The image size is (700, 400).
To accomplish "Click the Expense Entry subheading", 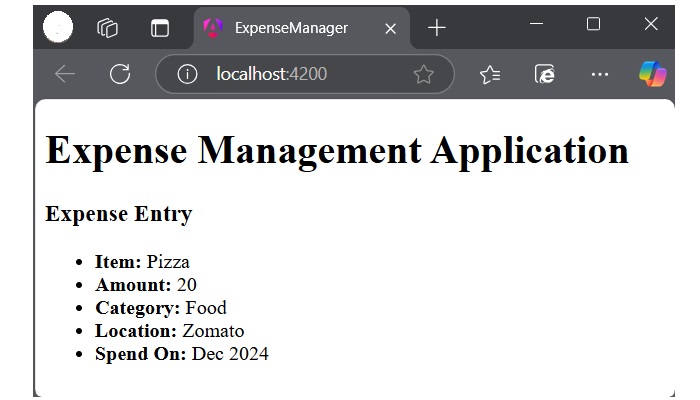I will coord(119,214).
